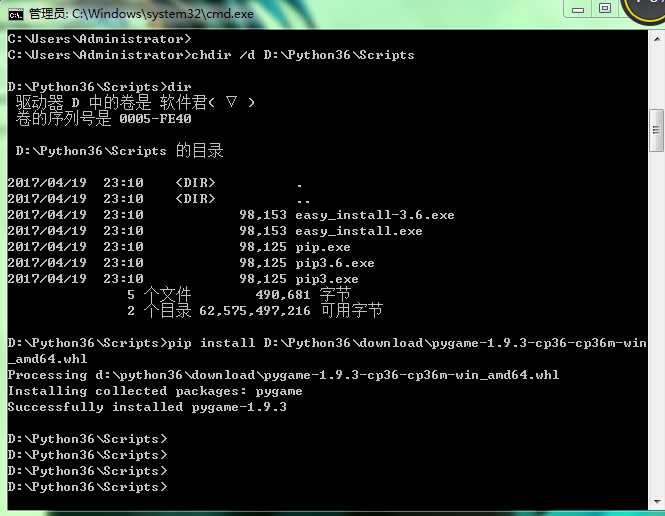Viewport: 665px width, 516px height.
Task: Maximize the command prompt window
Action: (x=605, y=8)
